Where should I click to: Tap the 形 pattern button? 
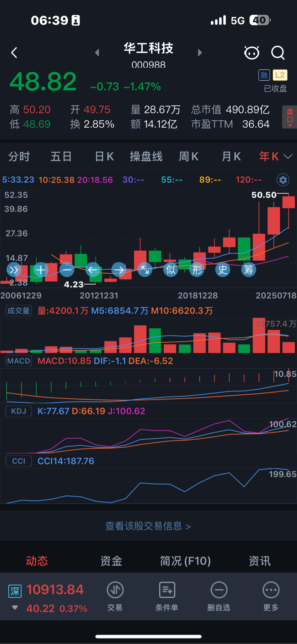197,270
